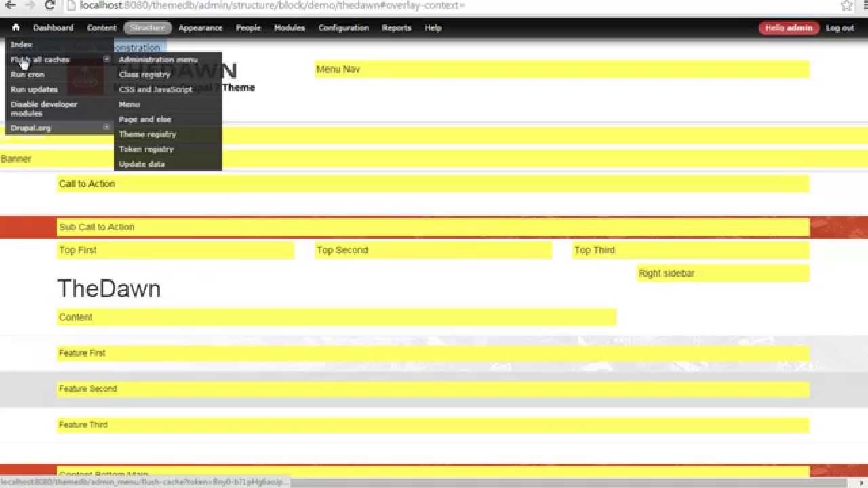Expand the Drupal.org submenu arrow
868x488 pixels.
point(106,127)
